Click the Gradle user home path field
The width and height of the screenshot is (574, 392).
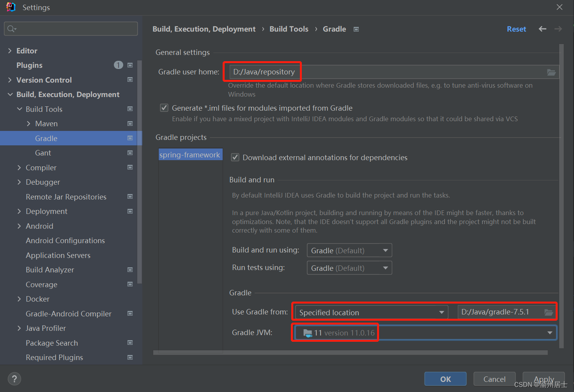tap(394, 72)
